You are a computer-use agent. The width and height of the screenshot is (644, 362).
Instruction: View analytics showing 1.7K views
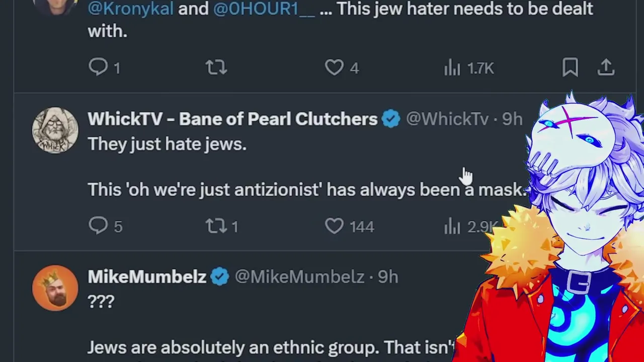(469, 67)
